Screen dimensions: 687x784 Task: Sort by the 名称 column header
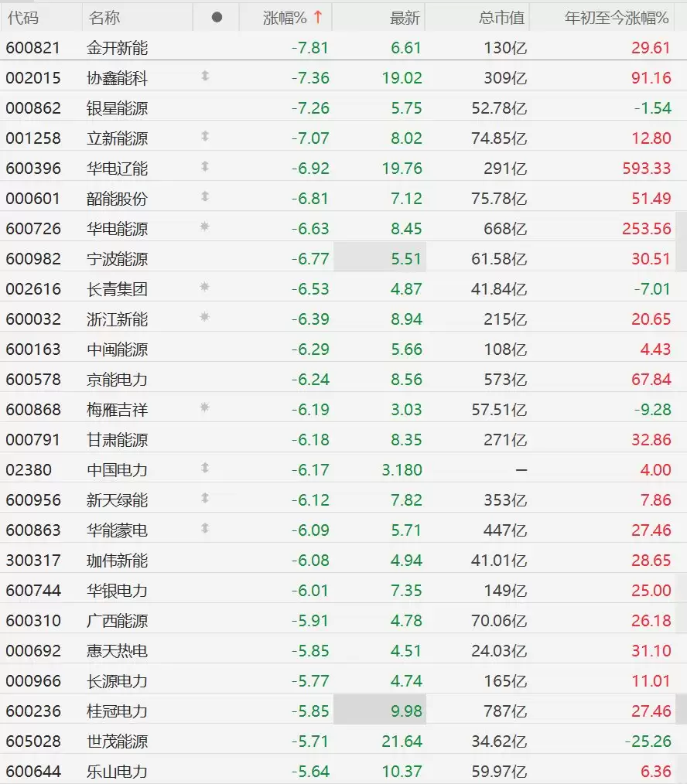(104, 18)
